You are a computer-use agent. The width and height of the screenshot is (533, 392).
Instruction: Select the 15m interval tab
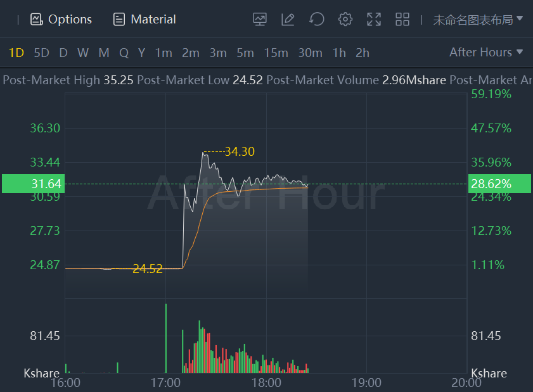[x=276, y=53]
